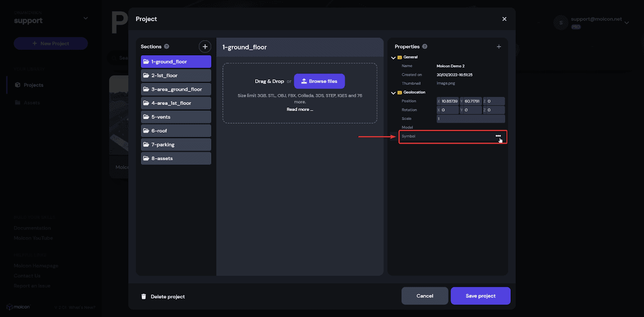
Task: Select the 3-area_ground_floor section
Action: point(176,89)
